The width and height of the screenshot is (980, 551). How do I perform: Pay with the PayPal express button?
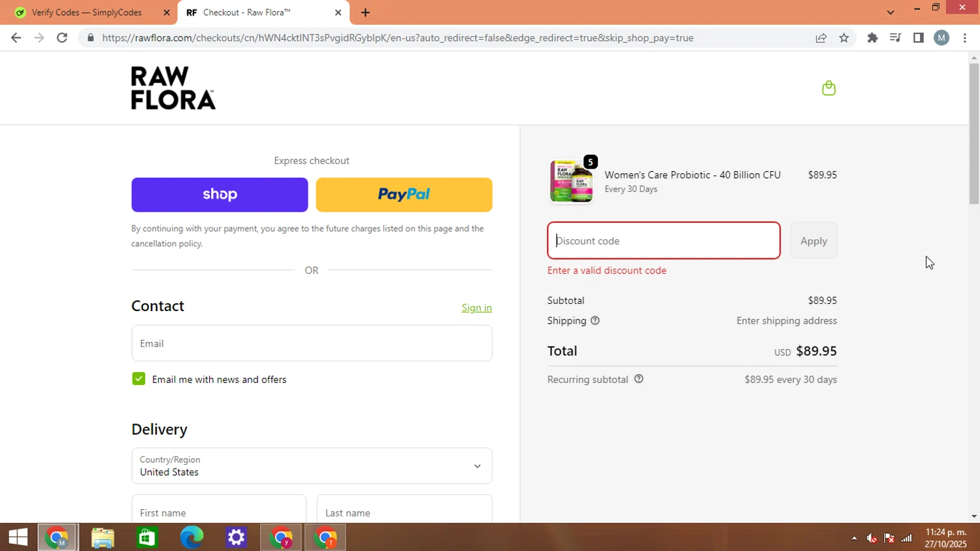point(404,195)
